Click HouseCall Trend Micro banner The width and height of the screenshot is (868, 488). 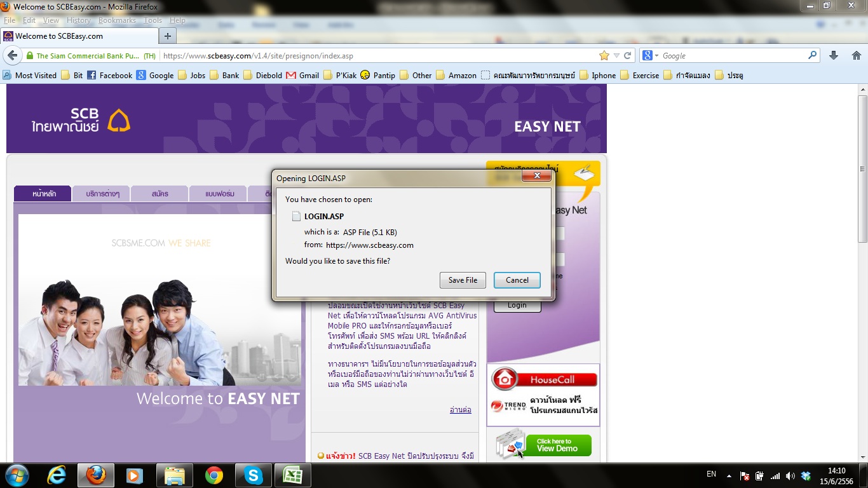[543, 395]
